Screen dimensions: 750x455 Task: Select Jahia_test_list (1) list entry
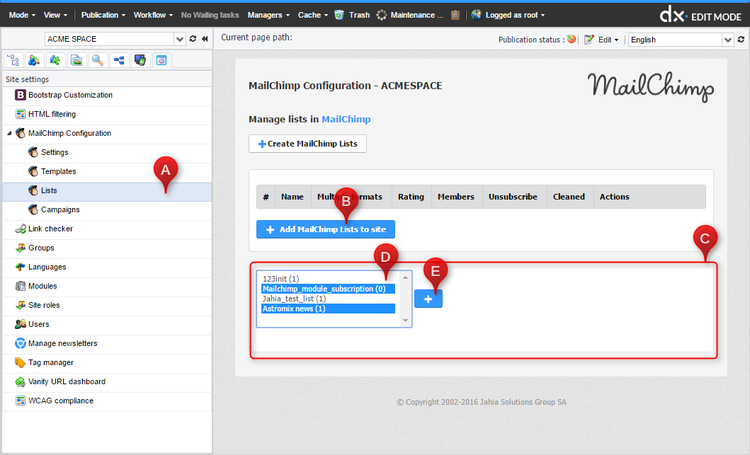click(328, 299)
